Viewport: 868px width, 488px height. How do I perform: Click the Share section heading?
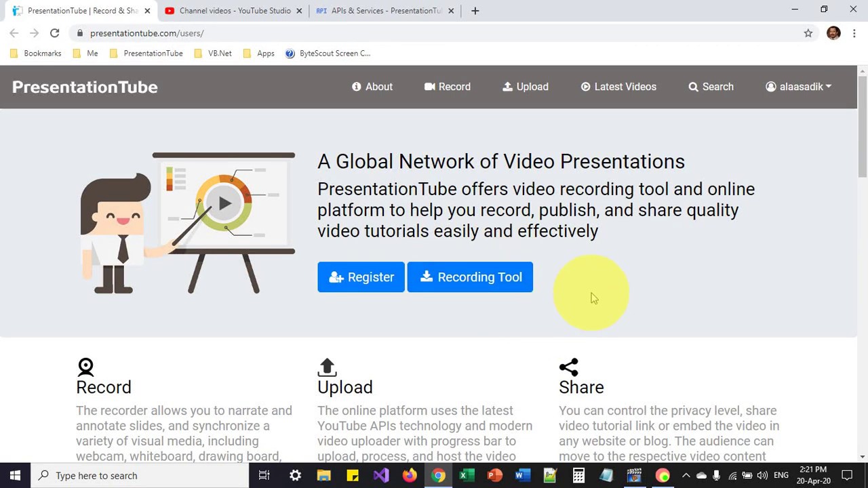(x=581, y=387)
